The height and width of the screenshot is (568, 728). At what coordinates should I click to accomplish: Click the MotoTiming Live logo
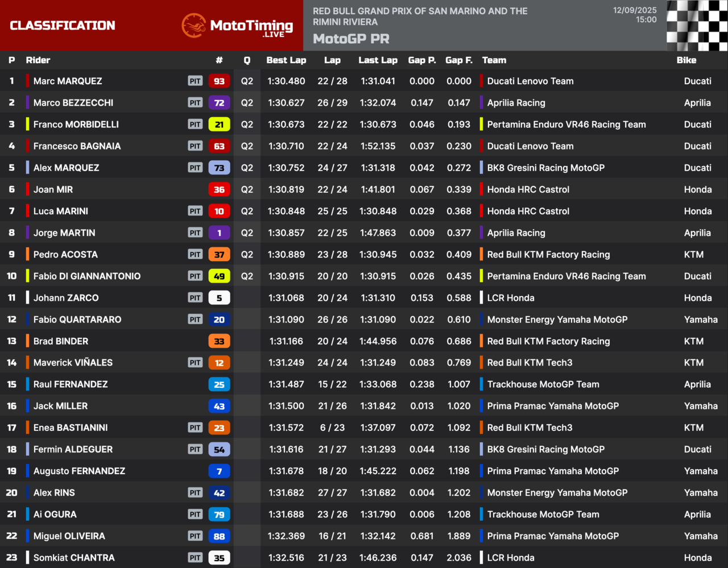[237, 26]
